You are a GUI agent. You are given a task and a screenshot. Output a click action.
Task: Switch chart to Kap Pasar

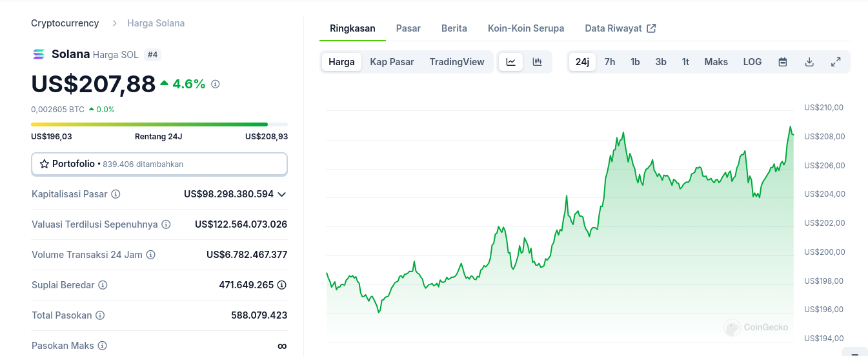392,62
